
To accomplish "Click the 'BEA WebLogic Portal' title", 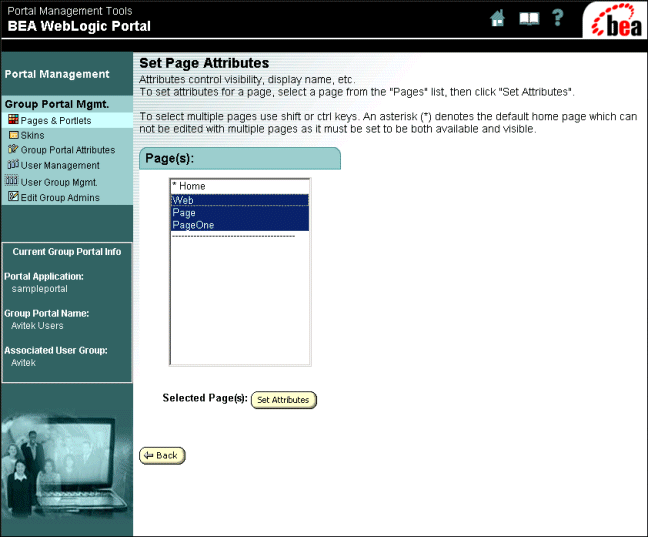I will pos(79,26).
